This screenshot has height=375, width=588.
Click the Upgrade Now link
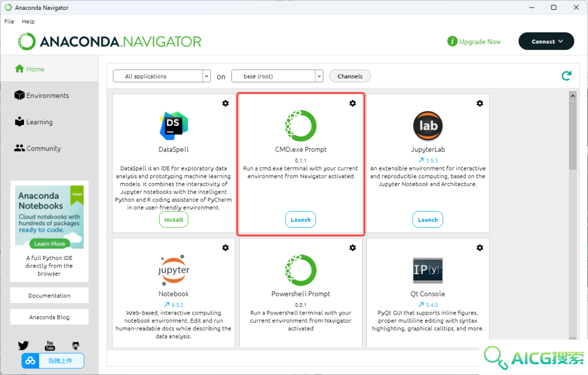[480, 41]
